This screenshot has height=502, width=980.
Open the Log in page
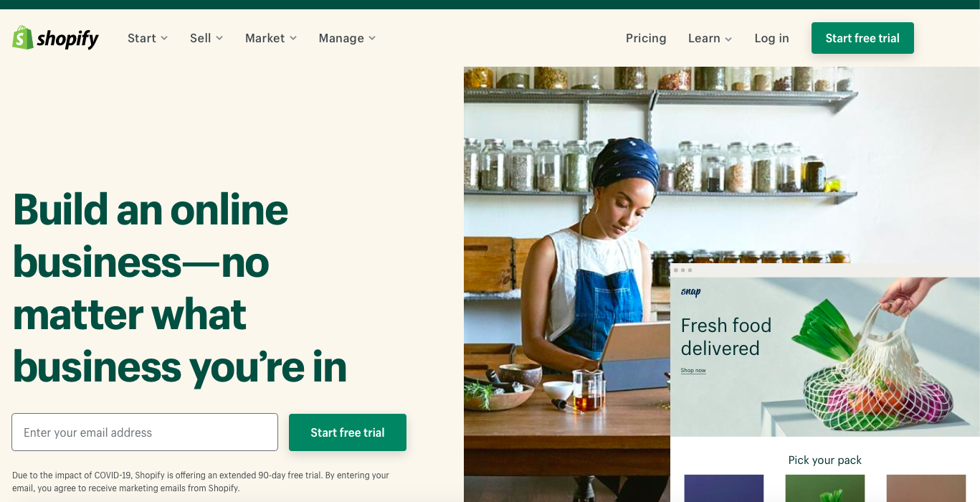[771, 38]
